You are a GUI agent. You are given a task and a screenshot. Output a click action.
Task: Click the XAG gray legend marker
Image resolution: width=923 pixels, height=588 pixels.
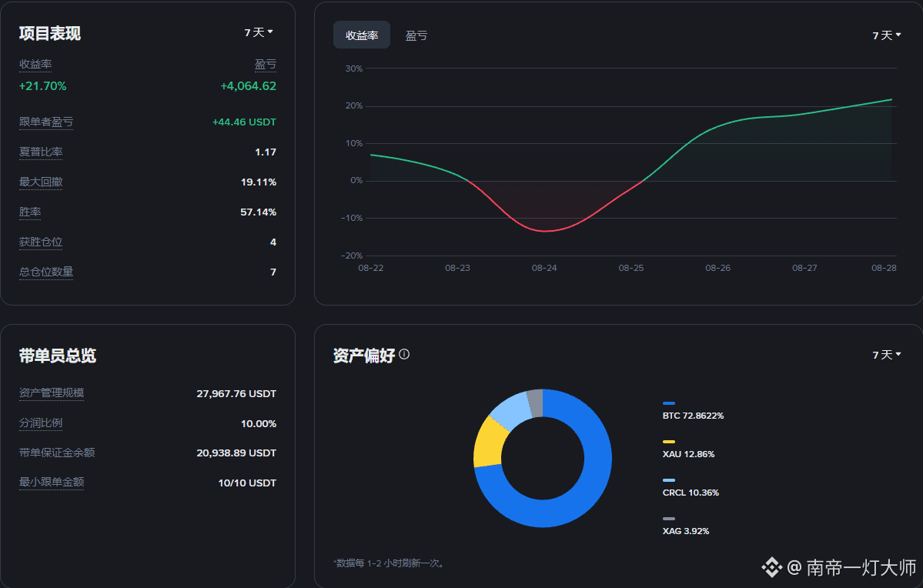click(x=669, y=519)
